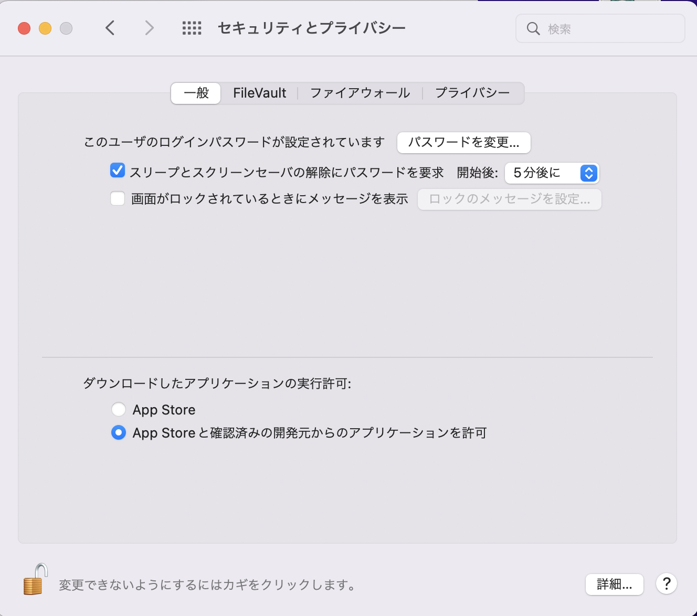Screen dimensions: 697x616
Task: Open the help question mark icon
Action: pyautogui.click(x=666, y=584)
